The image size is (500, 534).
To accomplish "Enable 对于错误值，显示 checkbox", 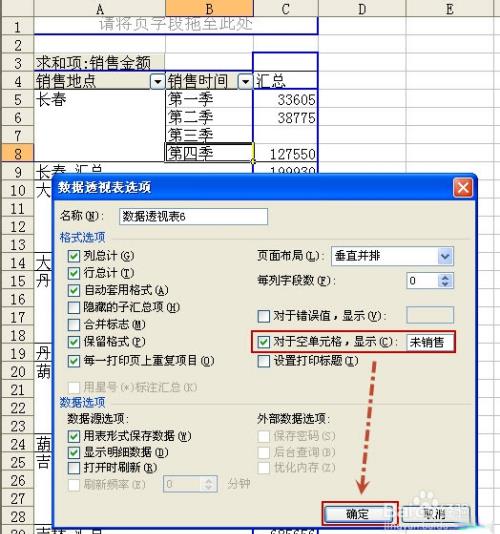I will click(263, 316).
